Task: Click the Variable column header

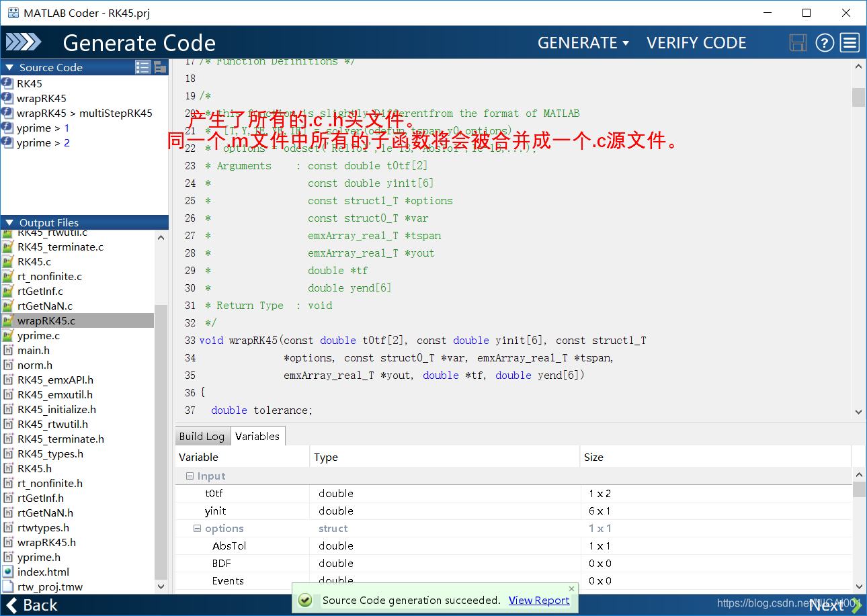Action: (243, 457)
